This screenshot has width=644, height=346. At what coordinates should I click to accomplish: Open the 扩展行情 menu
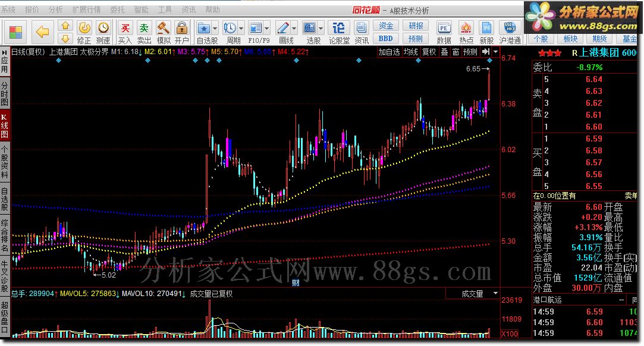[86, 10]
